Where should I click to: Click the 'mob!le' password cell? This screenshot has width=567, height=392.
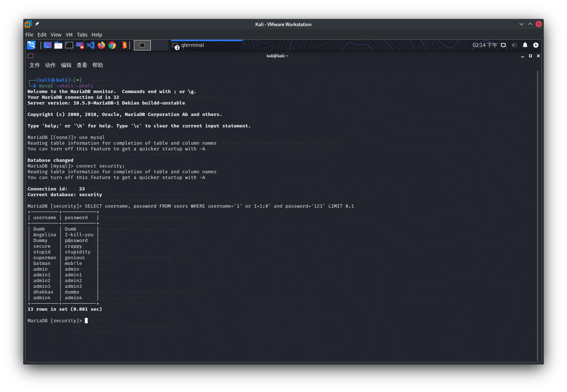73,263
